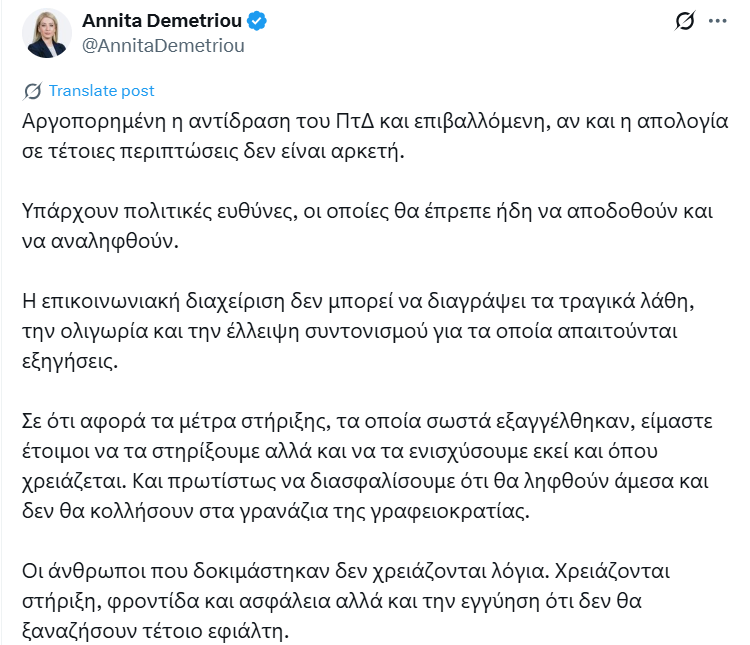This screenshot has width=750, height=645.
Task: Click the first paragraph starting with Αργοπορημένη
Action: pos(375,136)
